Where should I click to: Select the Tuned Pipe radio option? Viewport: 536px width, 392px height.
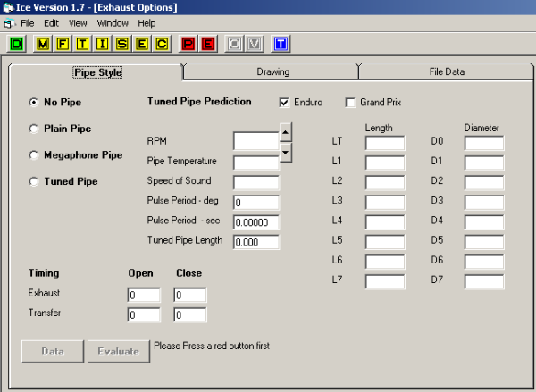34,181
